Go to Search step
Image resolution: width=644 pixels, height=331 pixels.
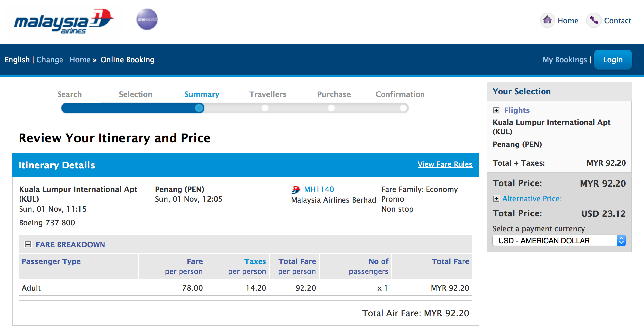pyautogui.click(x=69, y=94)
